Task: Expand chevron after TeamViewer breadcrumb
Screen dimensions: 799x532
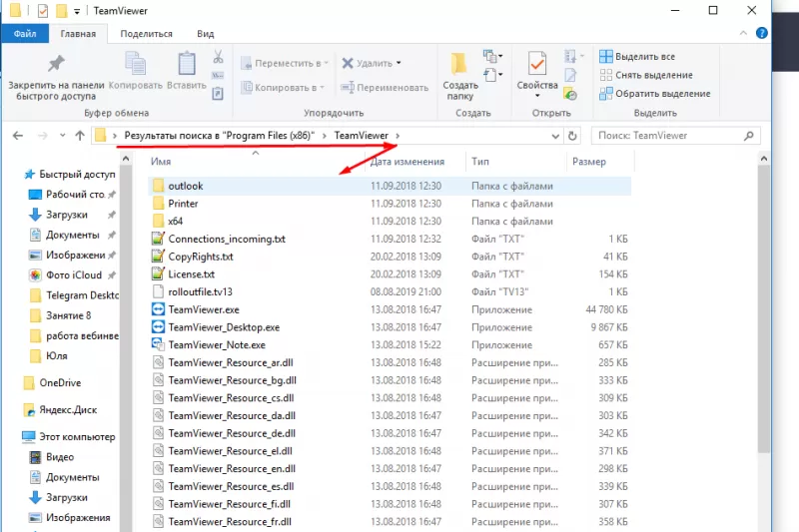Action: pyautogui.click(x=398, y=136)
